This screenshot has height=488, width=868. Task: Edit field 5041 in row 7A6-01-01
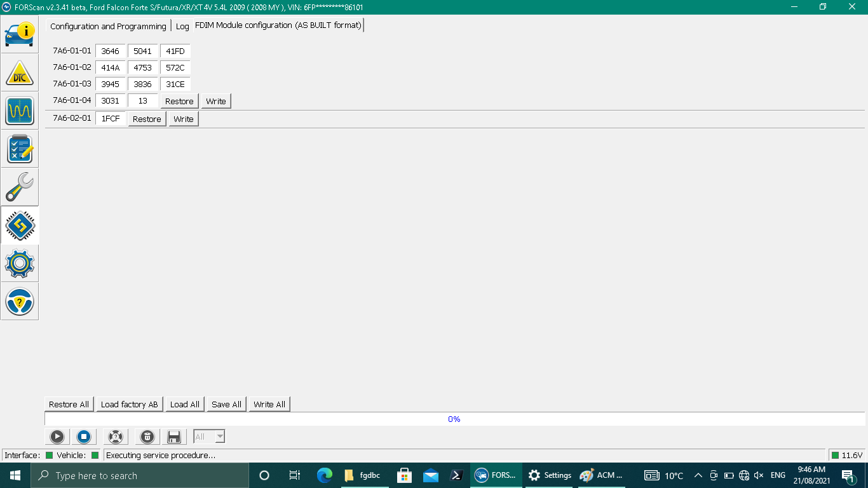pyautogui.click(x=143, y=51)
